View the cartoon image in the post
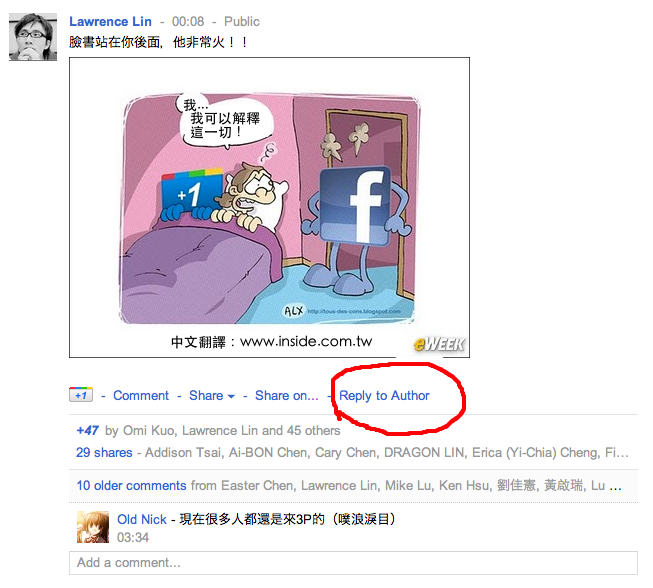Screen dimensions: 653x588 (x=269, y=207)
